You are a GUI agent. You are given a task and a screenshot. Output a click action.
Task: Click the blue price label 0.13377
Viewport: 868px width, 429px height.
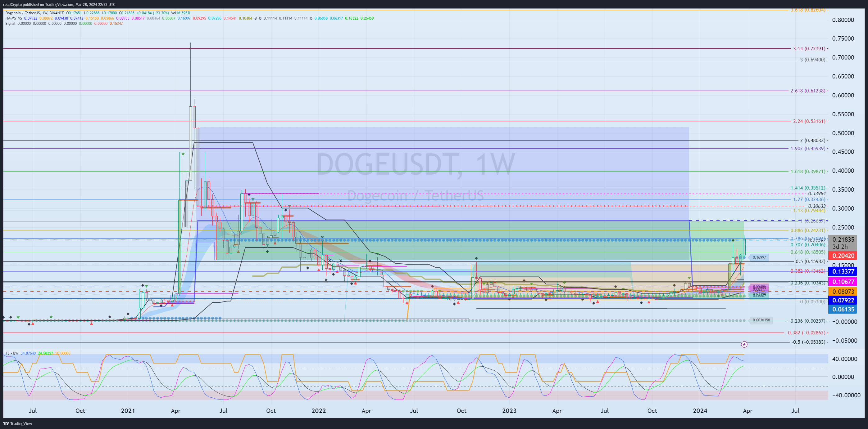pos(843,271)
